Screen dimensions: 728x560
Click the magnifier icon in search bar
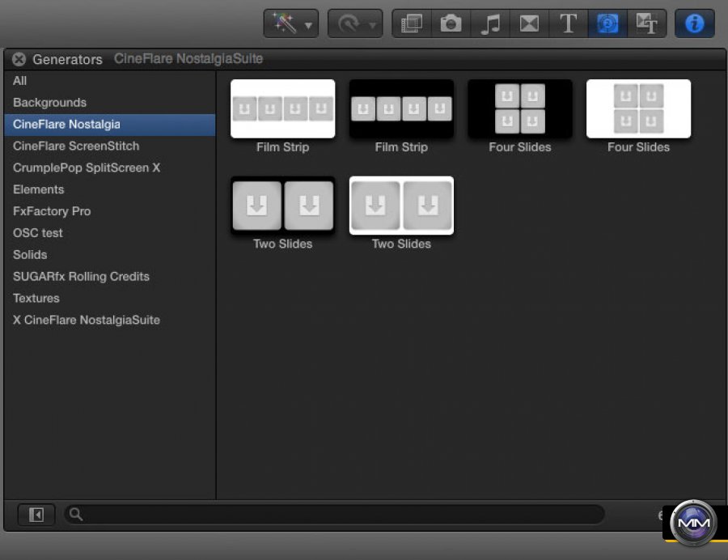coord(75,514)
